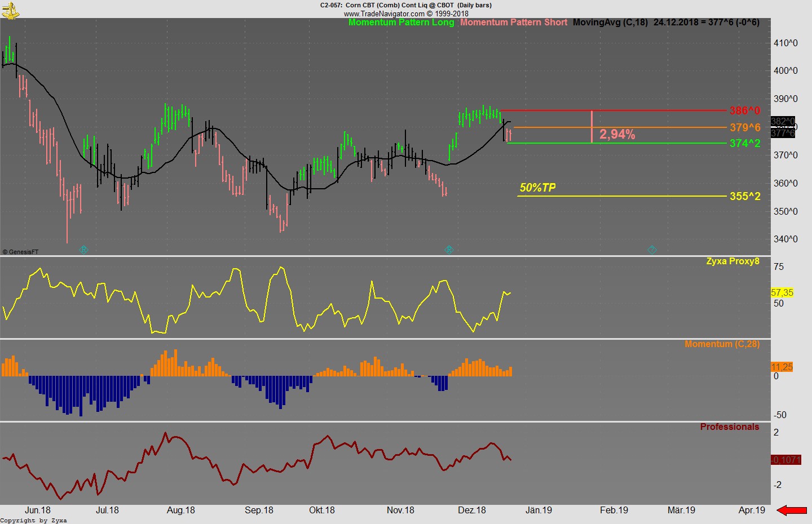The width and height of the screenshot is (812, 524).
Task: Click the Jun.18 date axis label
Action: (38, 510)
